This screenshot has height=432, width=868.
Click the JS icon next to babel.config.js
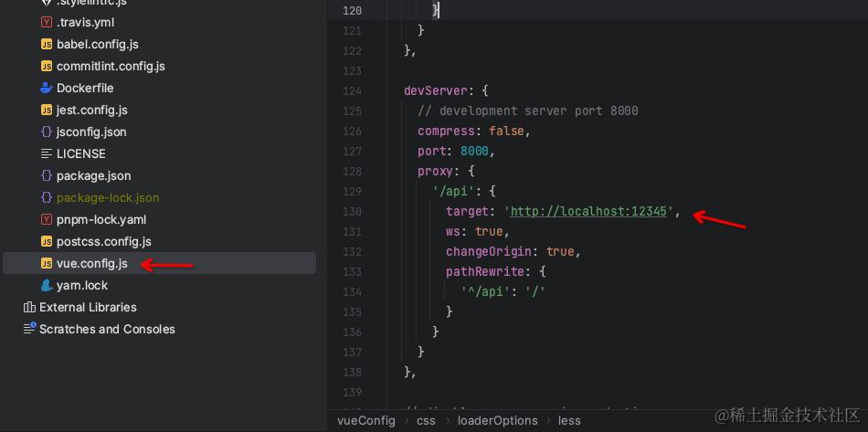click(47, 44)
